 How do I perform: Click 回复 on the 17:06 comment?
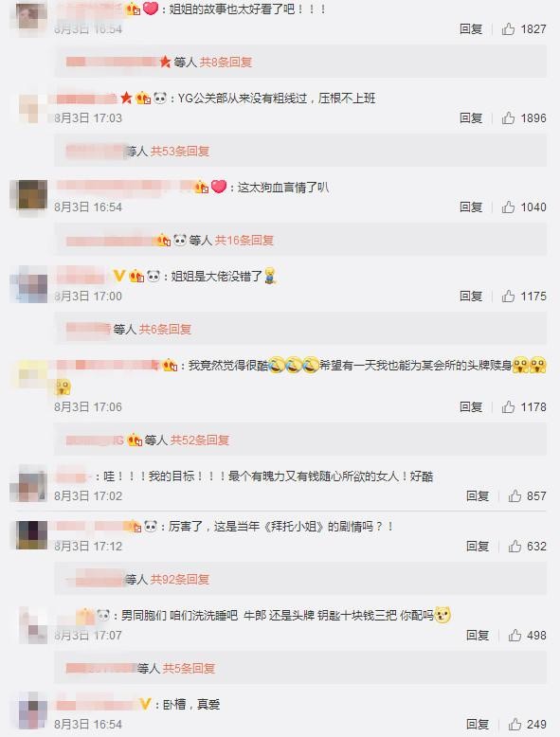(x=471, y=407)
